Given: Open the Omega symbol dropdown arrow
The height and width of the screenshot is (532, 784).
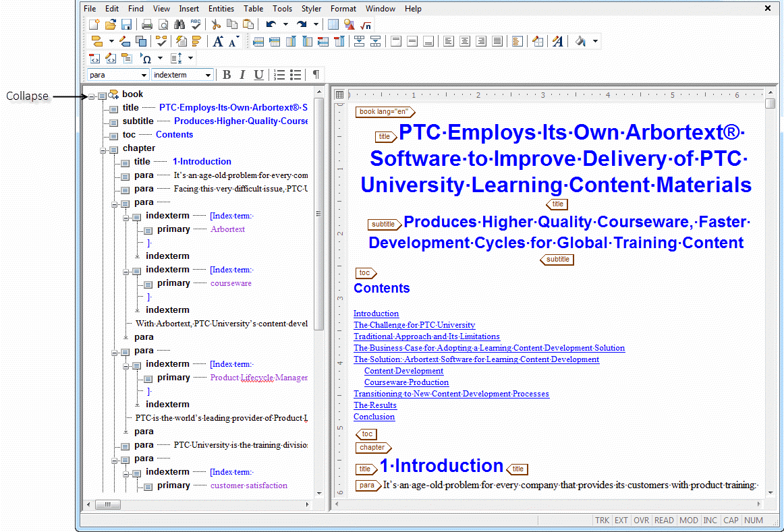Looking at the screenshot, I should [160, 59].
